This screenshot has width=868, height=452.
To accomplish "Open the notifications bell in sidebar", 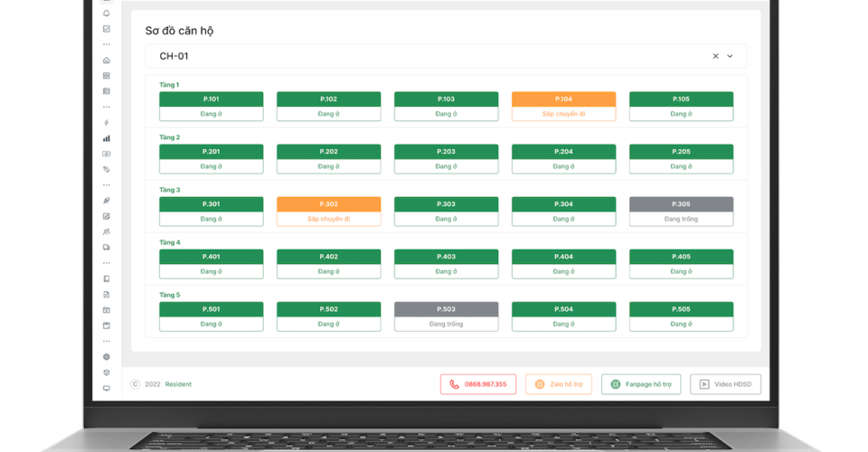I will (107, 14).
